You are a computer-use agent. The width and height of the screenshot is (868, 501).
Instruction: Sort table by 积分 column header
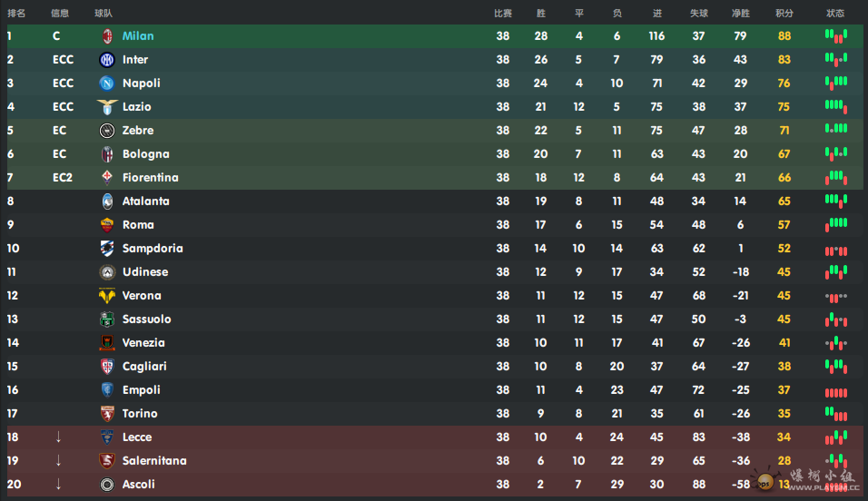[x=784, y=14]
